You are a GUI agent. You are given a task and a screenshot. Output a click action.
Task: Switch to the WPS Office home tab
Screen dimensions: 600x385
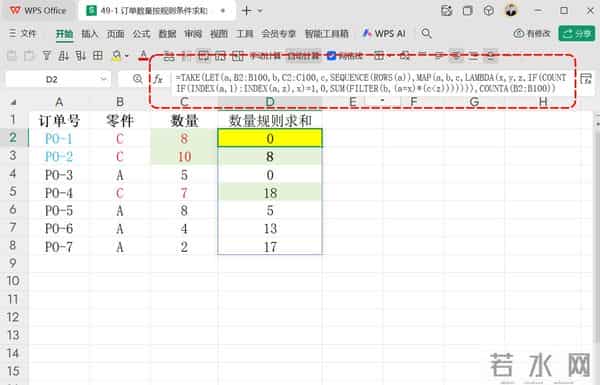pyautogui.click(x=38, y=11)
